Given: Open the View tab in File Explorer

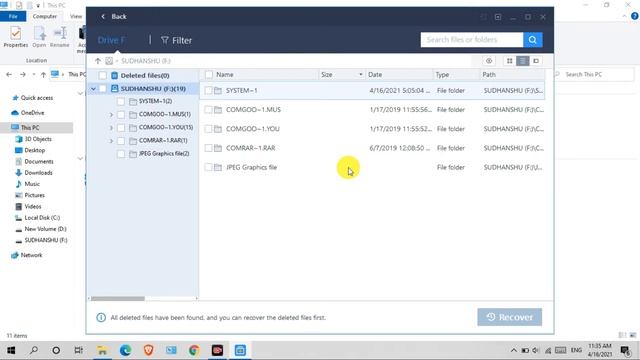Looking at the screenshot, I should tap(76, 16).
